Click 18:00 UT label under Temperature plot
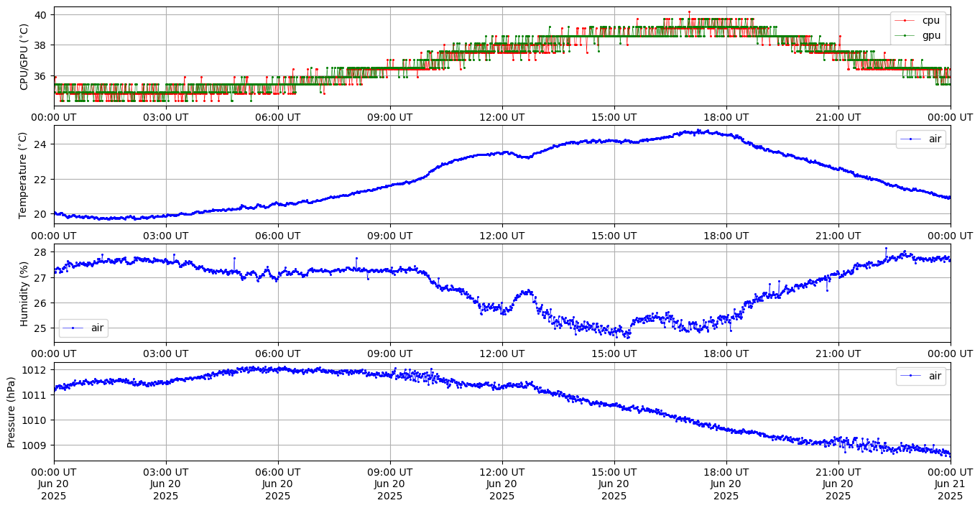The height and width of the screenshot is (508, 980). [x=726, y=236]
